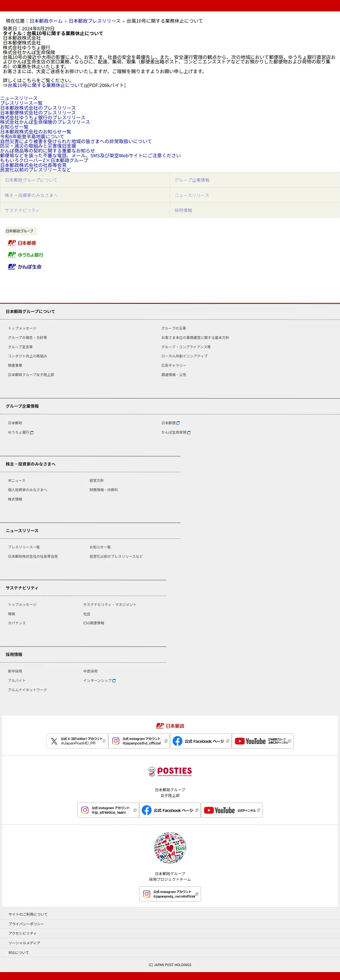The height and width of the screenshot is (980, 340).
Task: Open ESG関連情報 footer link
Action: coord(94,623)
